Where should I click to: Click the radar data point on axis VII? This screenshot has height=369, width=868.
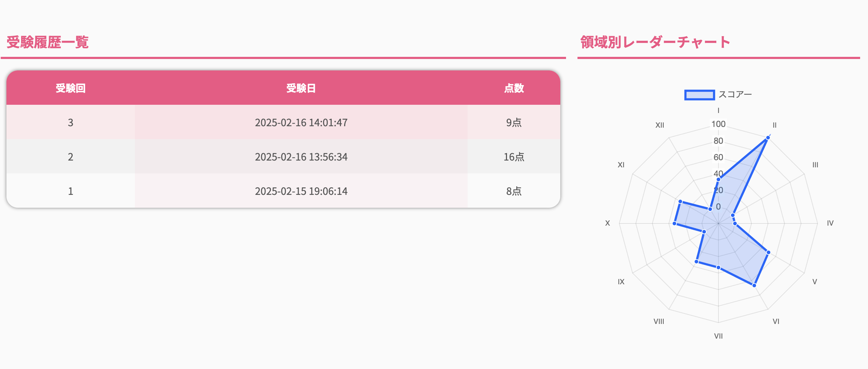(718, 267)
